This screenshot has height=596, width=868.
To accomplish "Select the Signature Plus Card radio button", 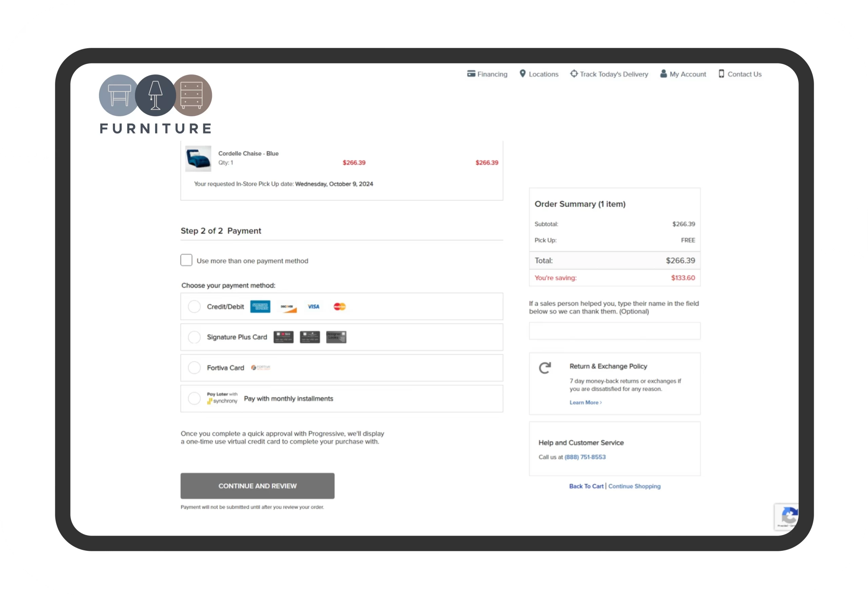I will (x=195, y=337).
